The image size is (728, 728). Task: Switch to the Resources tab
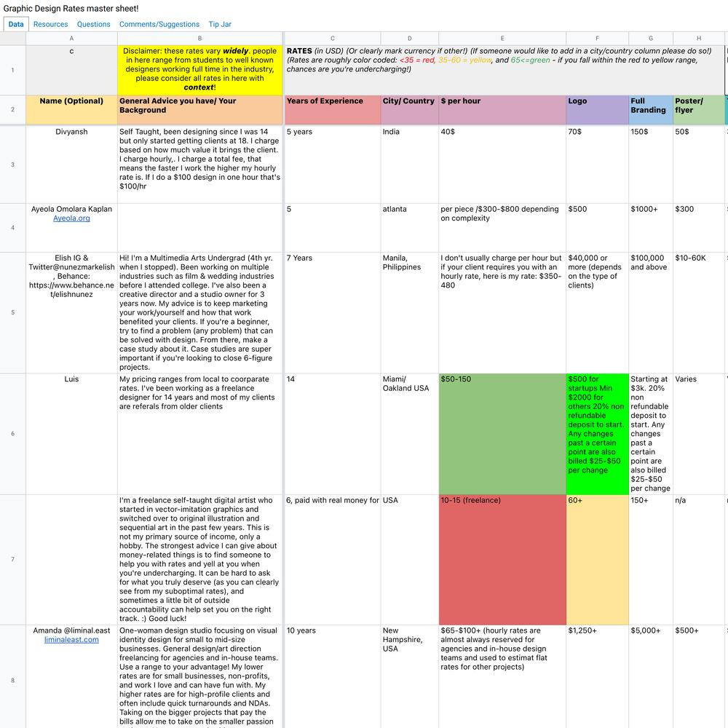tap(51, 24)
